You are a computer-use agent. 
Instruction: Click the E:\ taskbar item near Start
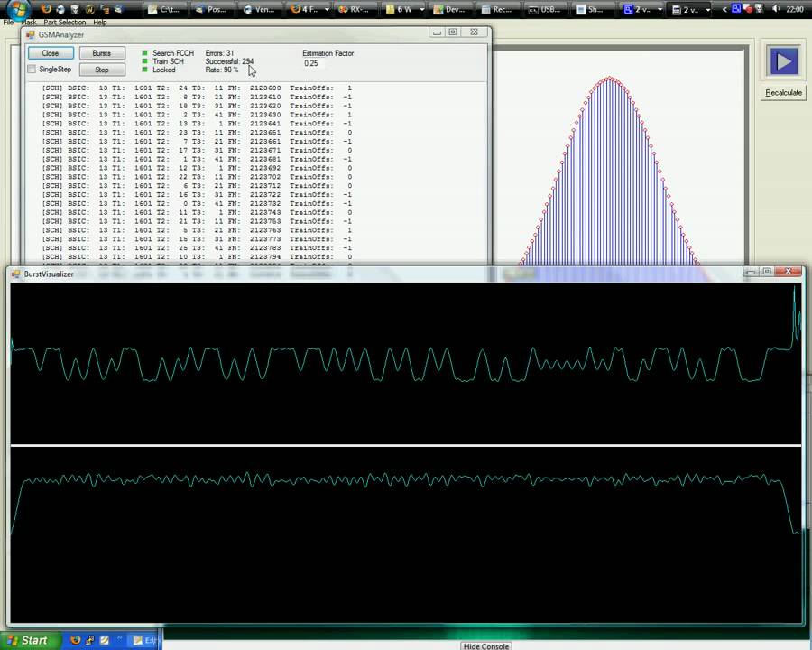coord(144,640)
